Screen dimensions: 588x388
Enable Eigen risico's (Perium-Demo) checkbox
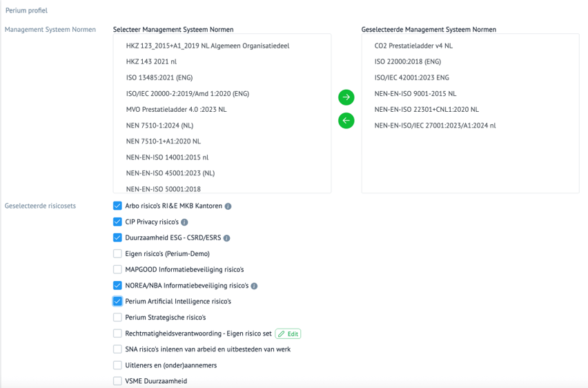117,254
